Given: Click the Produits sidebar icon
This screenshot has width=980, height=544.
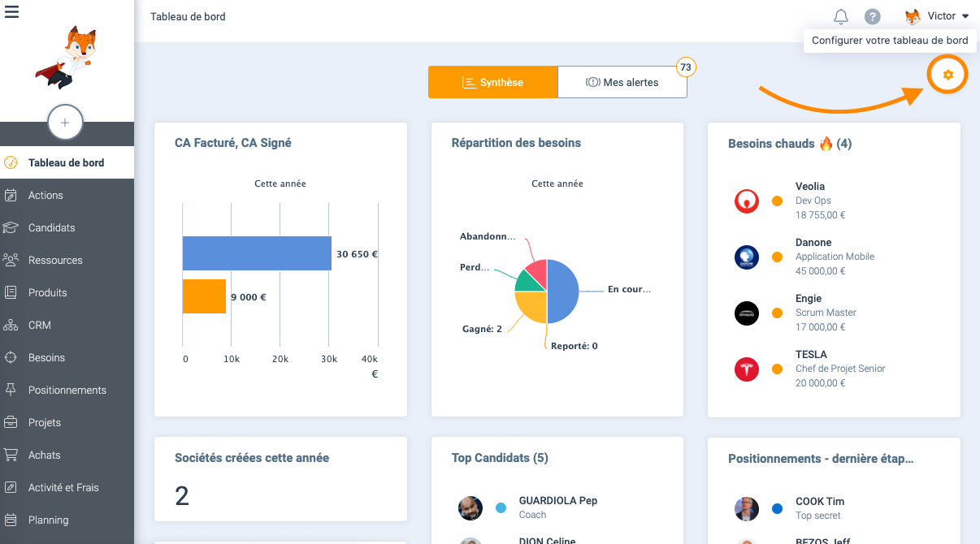Looking at the screenshot, I should 11,292.
